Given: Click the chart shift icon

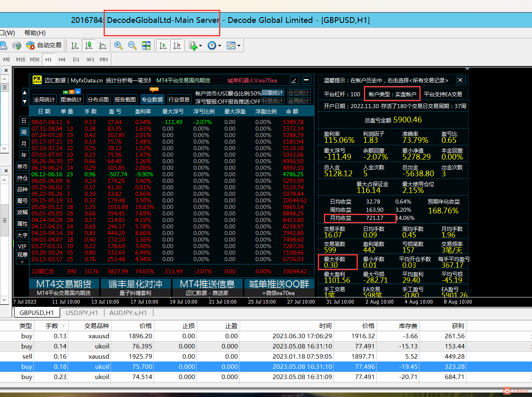Looking at the screenshot, I should 177,45.
